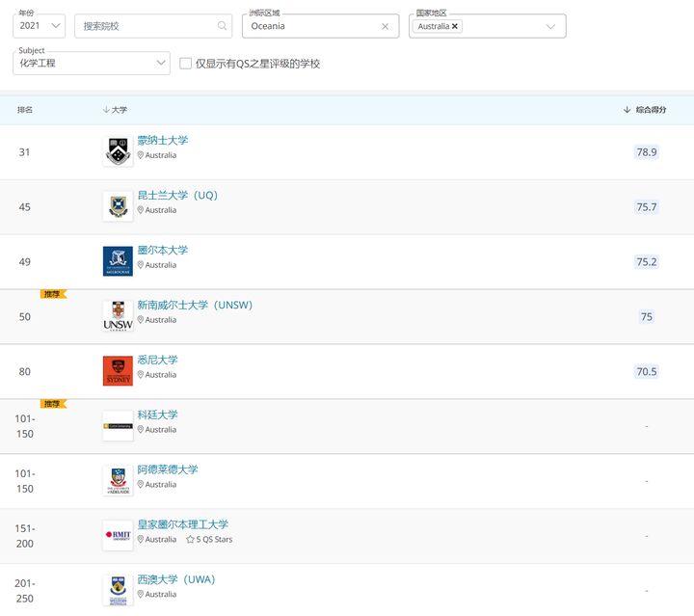Expand the country filter dropdown arrow

[550, 27]
